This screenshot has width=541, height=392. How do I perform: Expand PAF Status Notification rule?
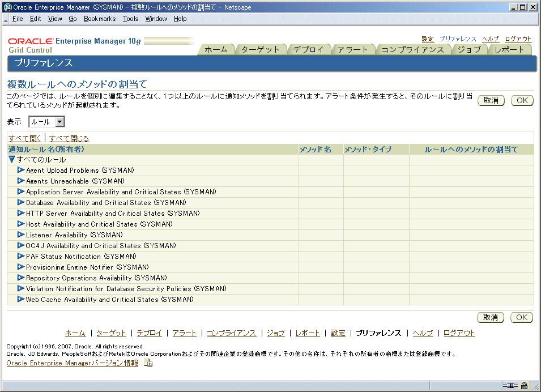[21, 256]
